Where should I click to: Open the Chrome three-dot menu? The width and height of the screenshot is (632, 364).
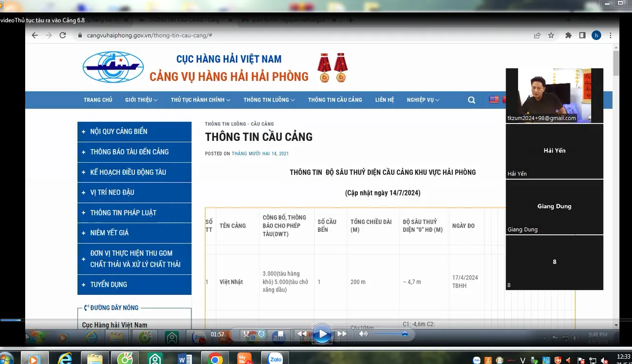click(611, 35)
